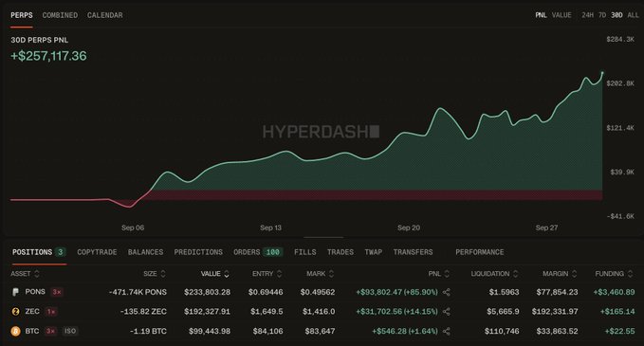Select the ALL time range
The width and height of the screenshot is (644, 346).
click(633, 15)
